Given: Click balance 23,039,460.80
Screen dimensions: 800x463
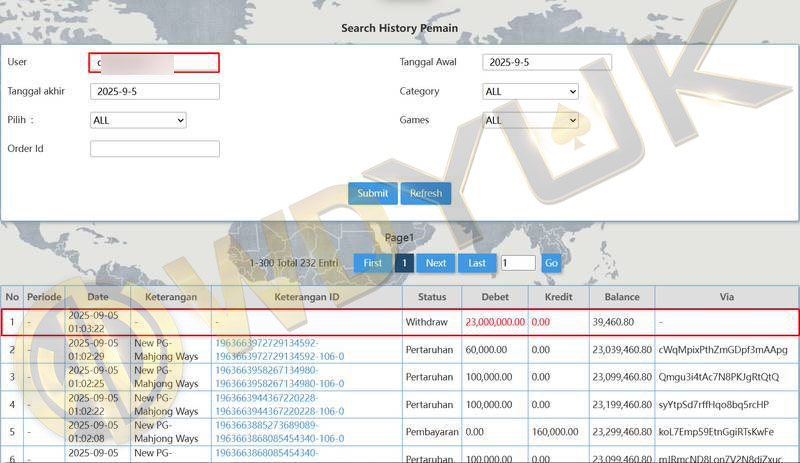Looking at the screenshot, I should click(x=622, y=350).
